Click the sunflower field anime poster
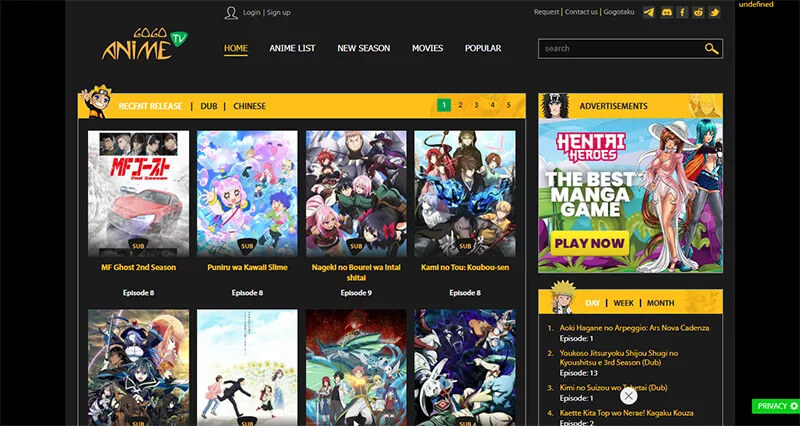The height and width of the screenshot is (426, 800). tap(247, 367)
